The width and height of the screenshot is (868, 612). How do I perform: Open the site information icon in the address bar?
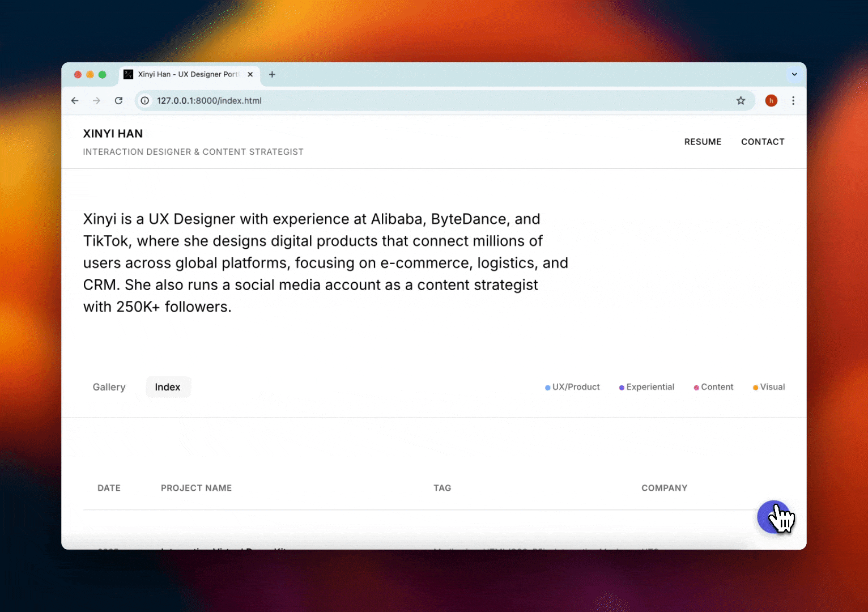(145, 101)
